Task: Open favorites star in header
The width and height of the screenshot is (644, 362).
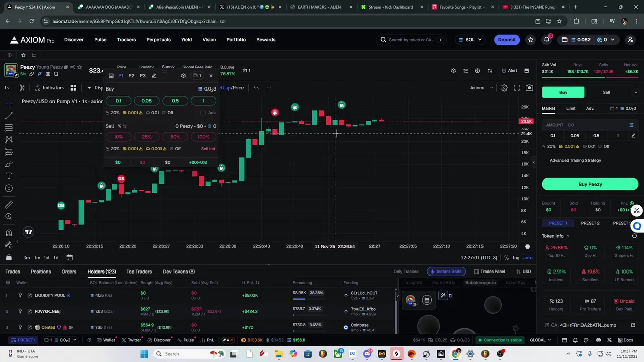Action: point(531,40)
